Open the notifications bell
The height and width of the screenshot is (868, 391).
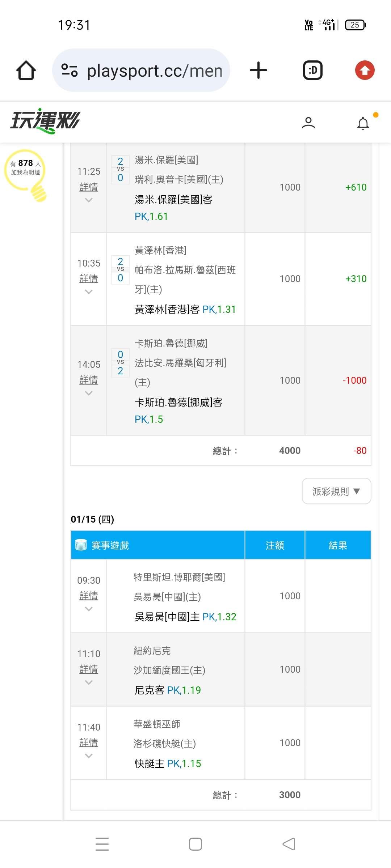point(363,123)
